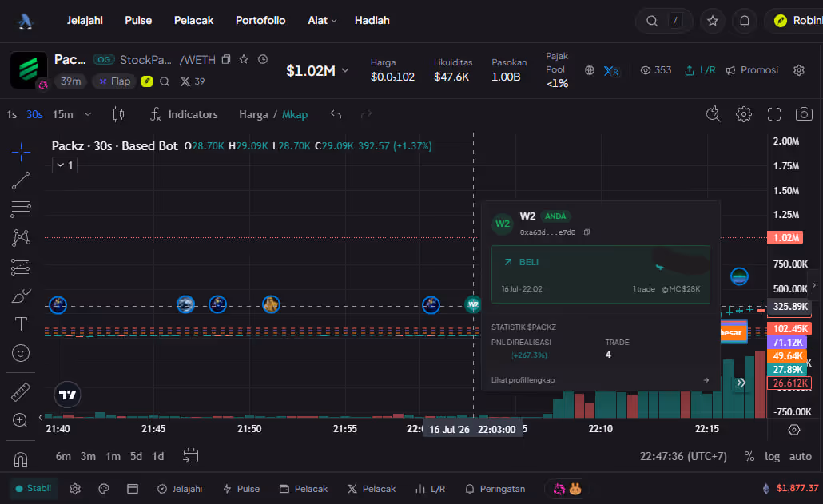Viewport: 823px width, 504px height.
Task: Open the X mentions count 39
Action: [193, 81]
